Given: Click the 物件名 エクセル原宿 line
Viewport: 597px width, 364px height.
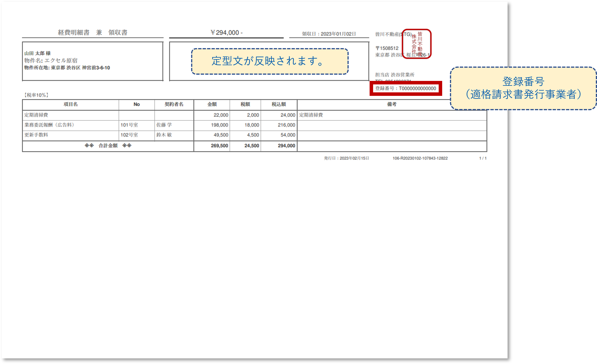Looking at the screenshot, I should [x=51, y=61].
